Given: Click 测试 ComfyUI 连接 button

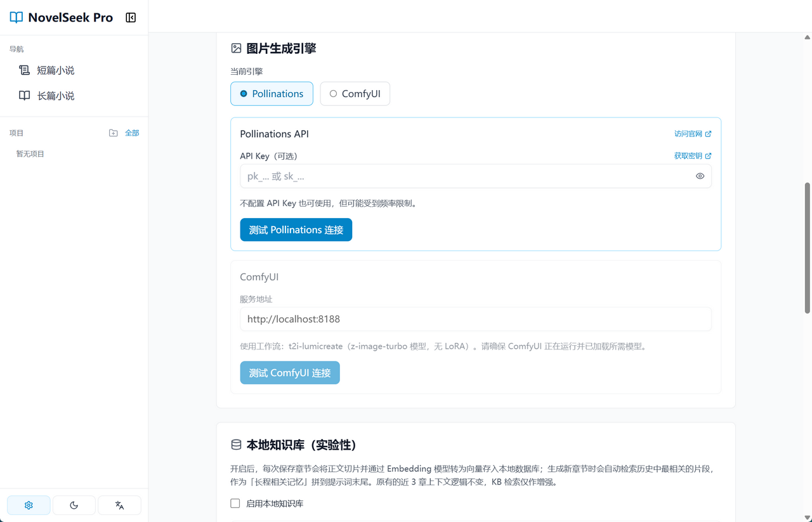Looking at the screenshot, I should click(x=290, y=373).
